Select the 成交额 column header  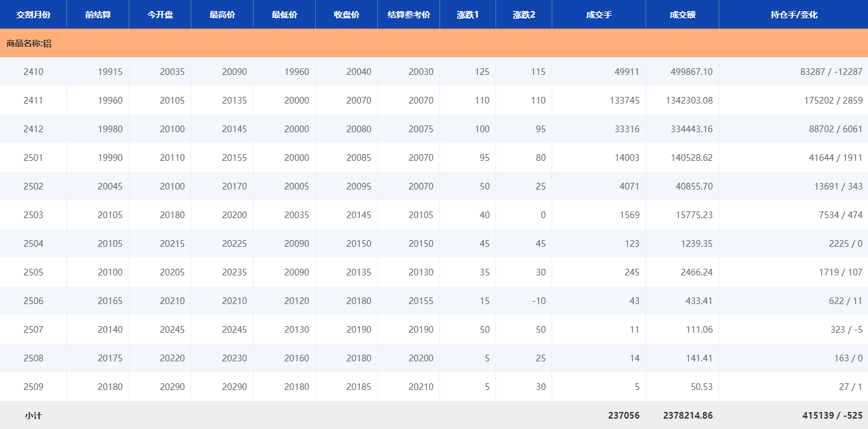(x=682, y=15)
